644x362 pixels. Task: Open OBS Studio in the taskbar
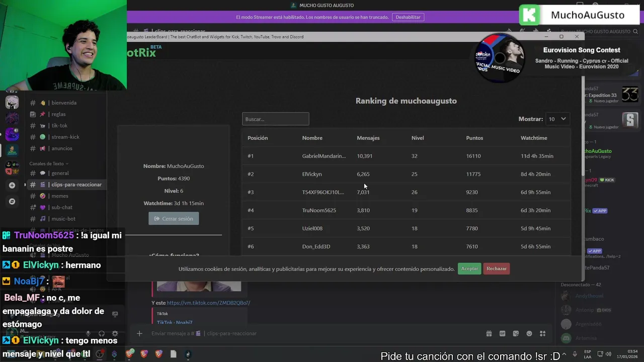click(x=100, y=354)
